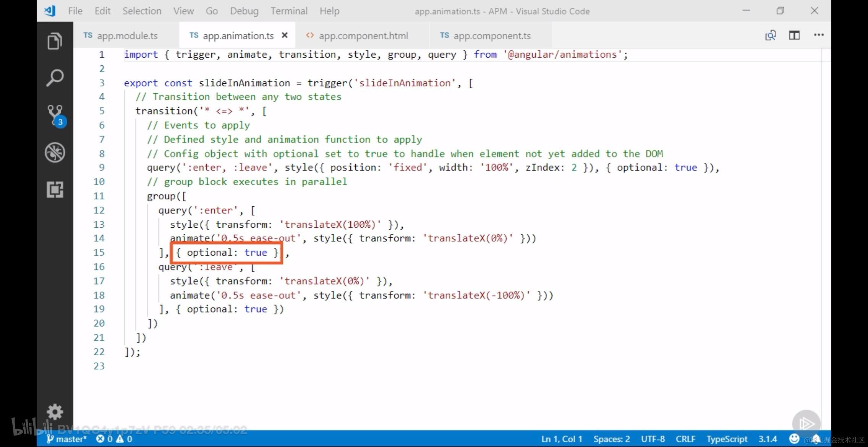This screenshot has height=447, width=868.
Task: Close the app.animation.ts tab
Action: tap(285, 36)
